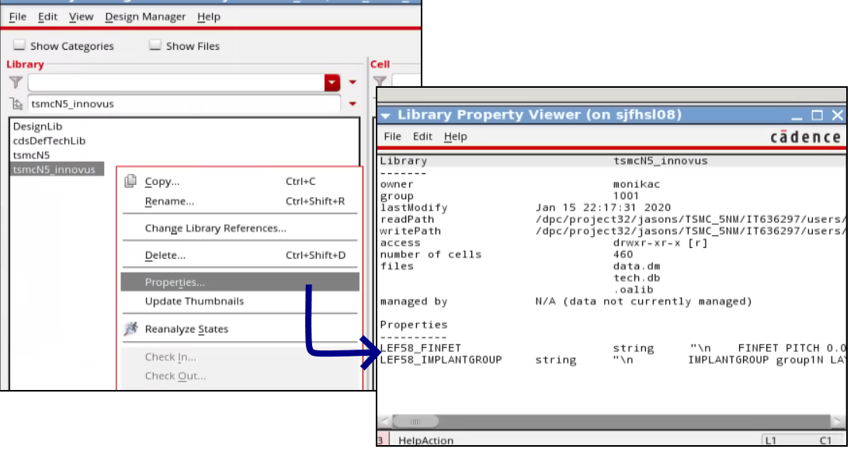Open the File menu in Library Manager

click(x=18, y=16)
